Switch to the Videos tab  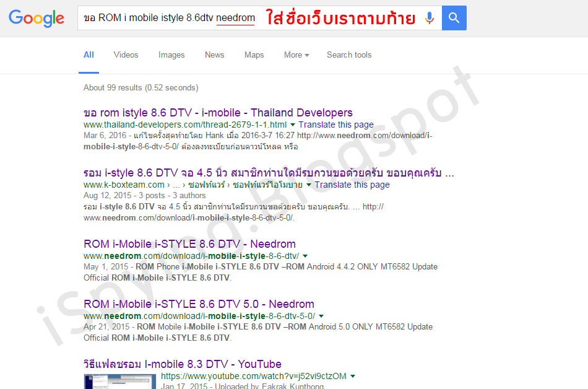[126, 55]
